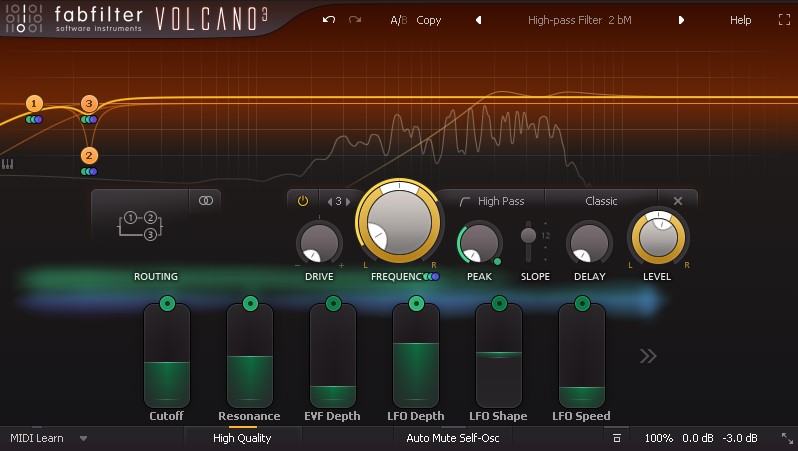This screenshot has width=798, height=451.
Task: Open the filter routing diagram
Action: click(140, 226)
